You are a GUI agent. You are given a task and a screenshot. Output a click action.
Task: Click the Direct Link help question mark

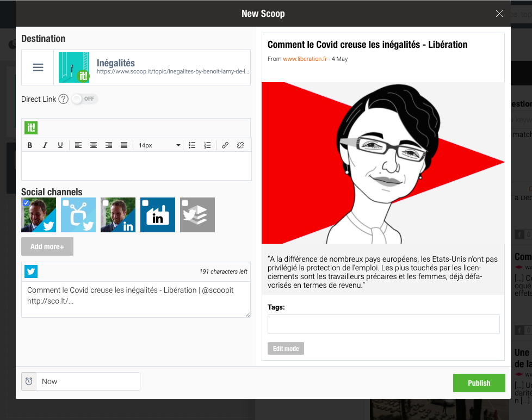tap(64, 99)
